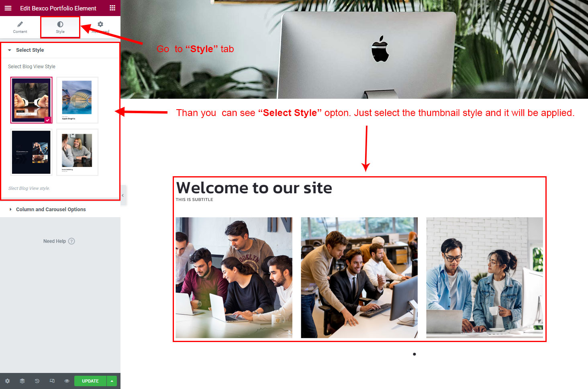Open the hamburger menu in Elementor header
588x389 pixels.
click(x=8, y=8)
